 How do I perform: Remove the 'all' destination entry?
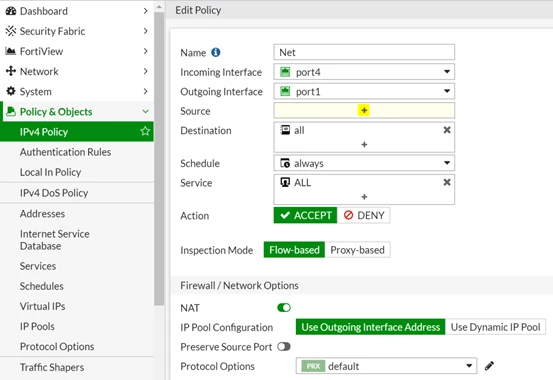[447, 130]
